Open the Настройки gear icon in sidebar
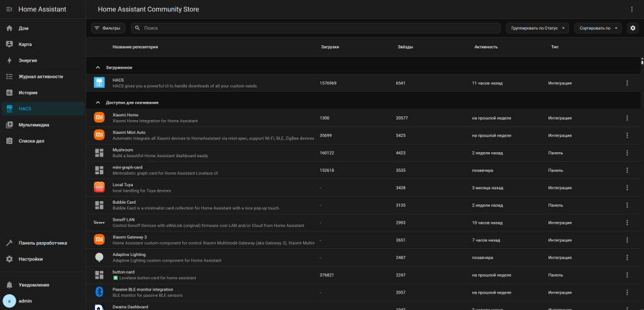This screenshot has width=644, height=310. point(9,259)
